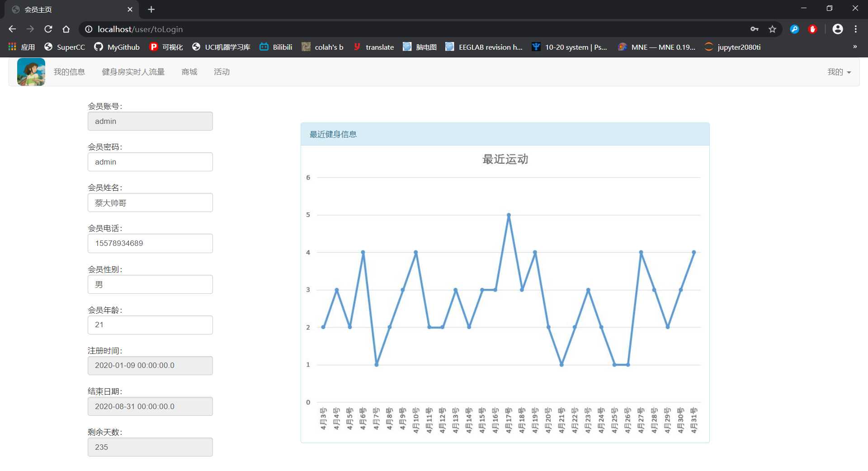The width and height of the screenshot is (868, 471).
Task: Click the 剩余天数 field
Action: point(150,447)
